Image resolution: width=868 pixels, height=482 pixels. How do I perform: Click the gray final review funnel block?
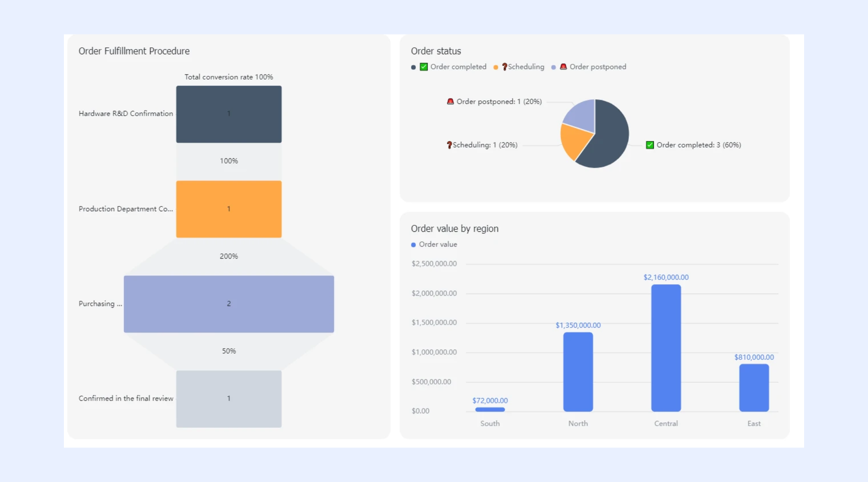pos(229,399)
